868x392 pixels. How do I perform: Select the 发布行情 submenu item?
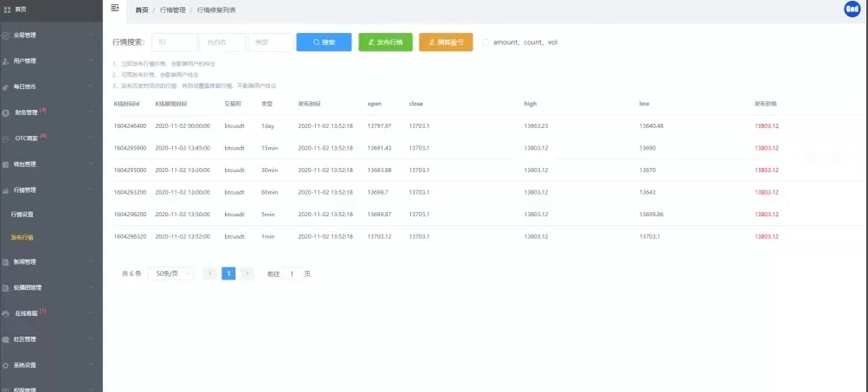(x=23, y=237)
